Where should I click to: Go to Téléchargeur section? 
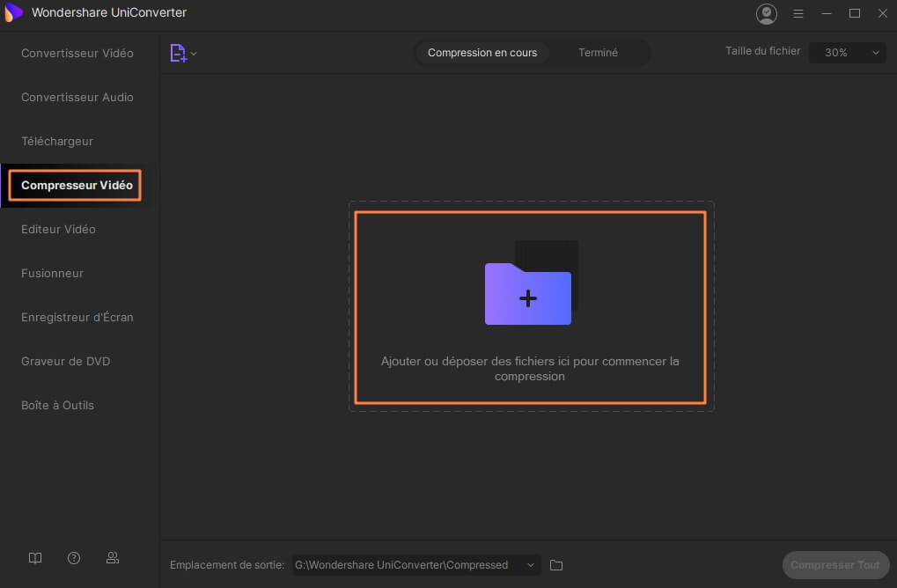point(57,142)
